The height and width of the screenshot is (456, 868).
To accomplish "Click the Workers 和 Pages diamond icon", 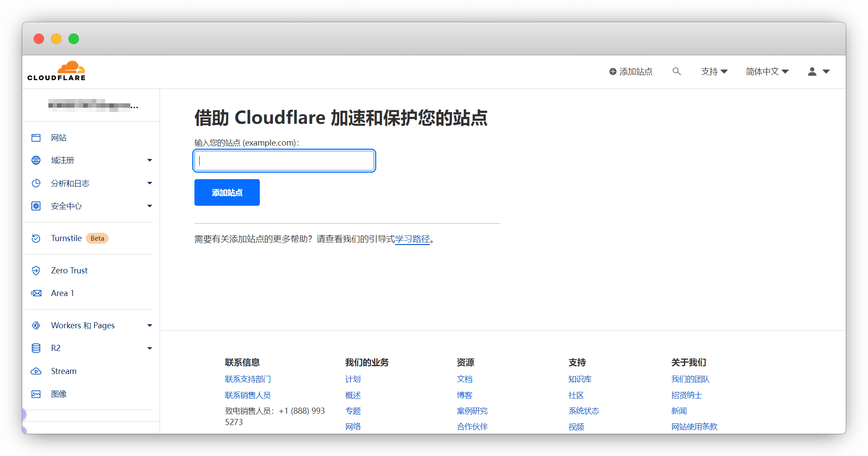I will coord(36,326).
